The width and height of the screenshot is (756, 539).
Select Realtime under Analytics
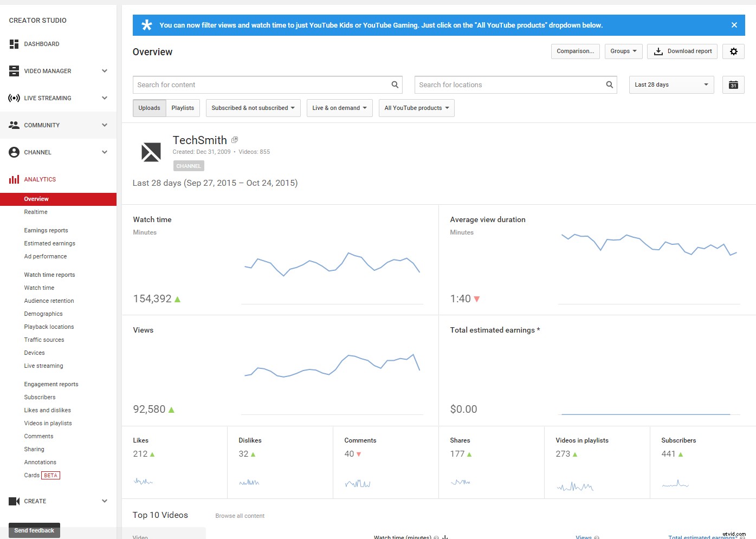tap(36, 212)
